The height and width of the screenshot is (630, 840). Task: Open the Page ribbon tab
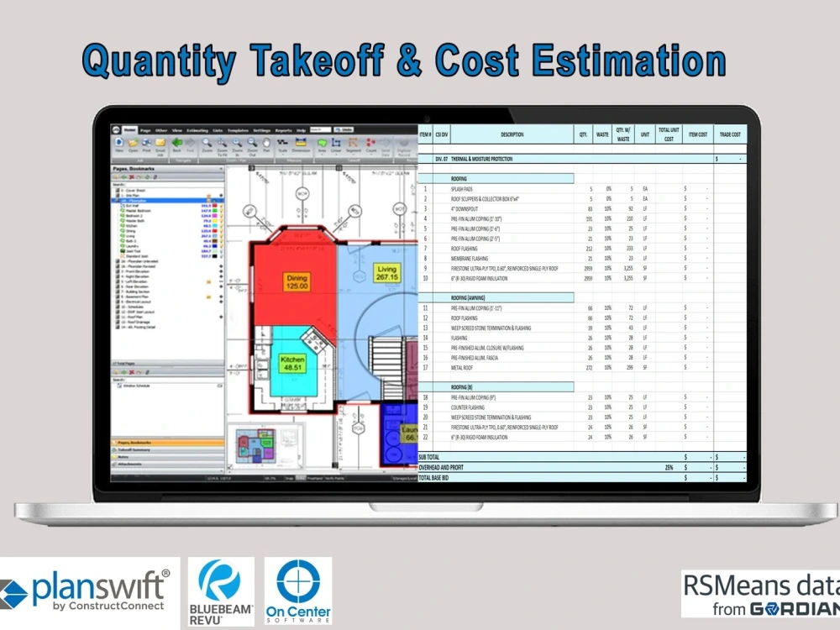tap(145, 130)
